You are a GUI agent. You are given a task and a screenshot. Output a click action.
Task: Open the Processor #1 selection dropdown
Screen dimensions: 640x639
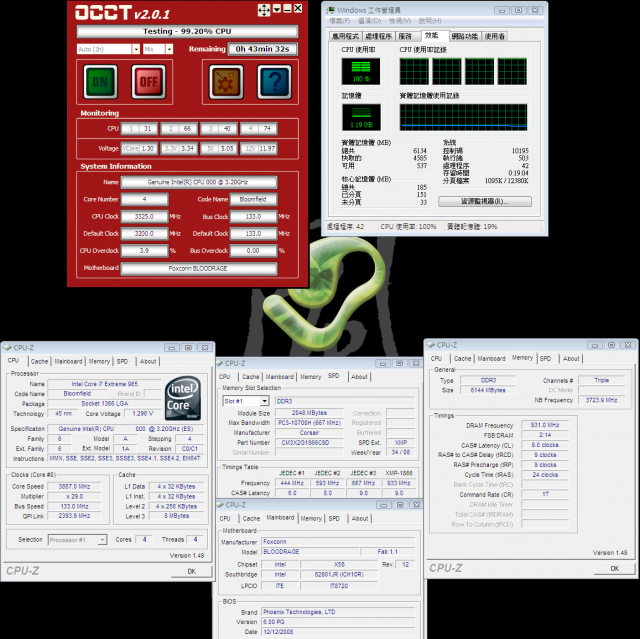[102, 540]
